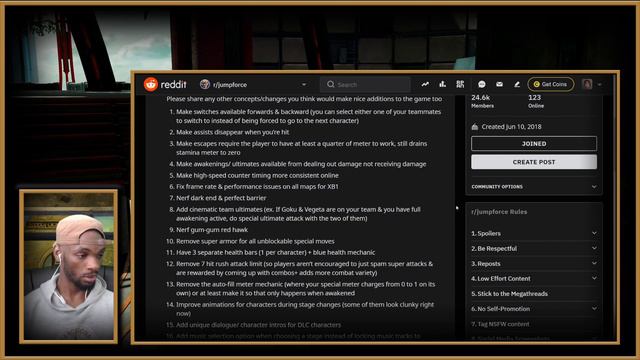This screenshot has width=640, height=360.
Task: Click '5. Stick to the Megathreads' rule text
Action: coord(509,294)
